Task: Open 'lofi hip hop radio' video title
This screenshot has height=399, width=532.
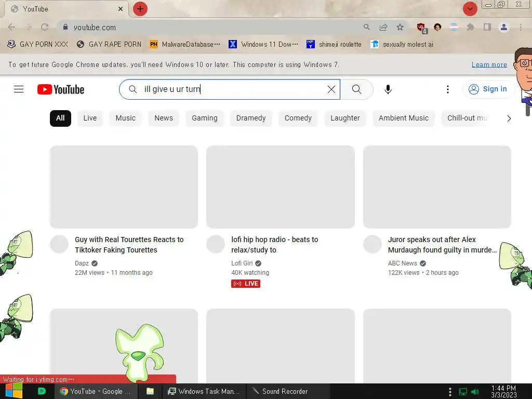Action: click(x=275, y=245)
